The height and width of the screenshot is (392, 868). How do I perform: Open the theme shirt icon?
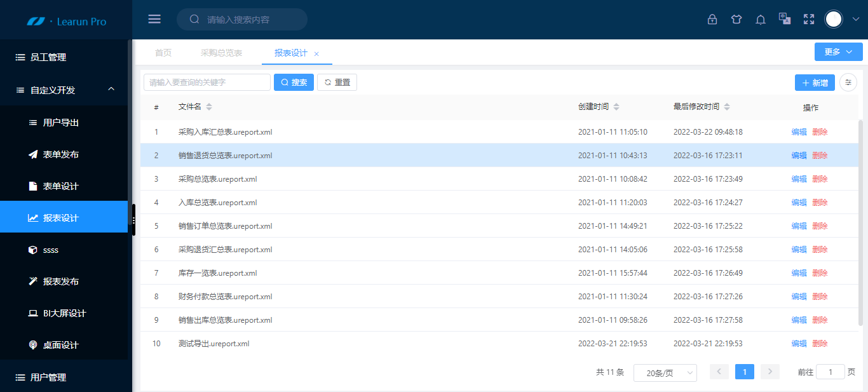pos(736,20)
